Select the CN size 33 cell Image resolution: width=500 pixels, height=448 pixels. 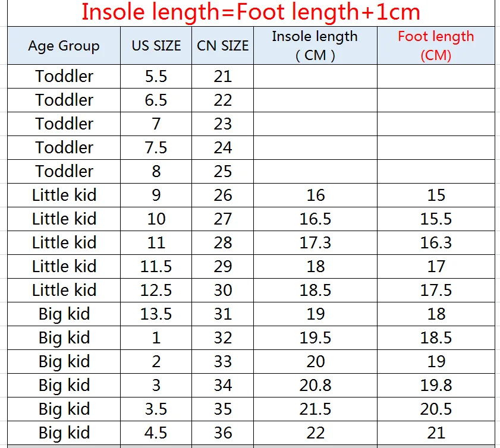(x=222, y=362)
